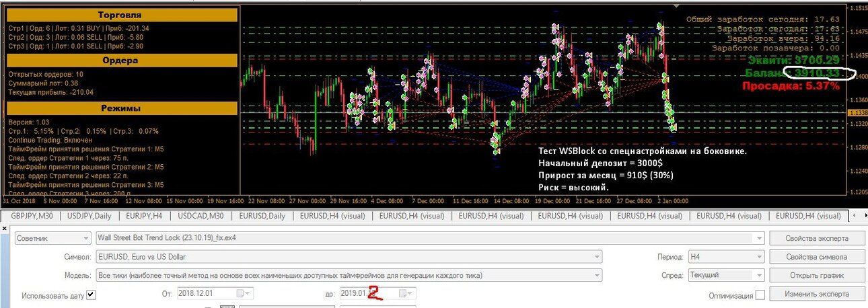Click the 'Изменить эксперта' button
Image resolution: width=868 pixels, height=308 pixels.
(x=817, y=295)
